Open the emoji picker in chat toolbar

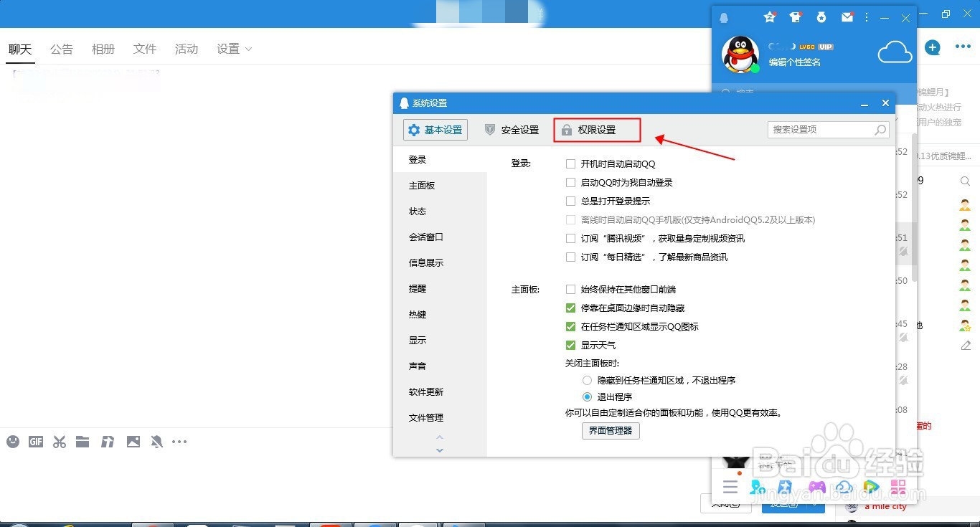click(x=13, y=442)
